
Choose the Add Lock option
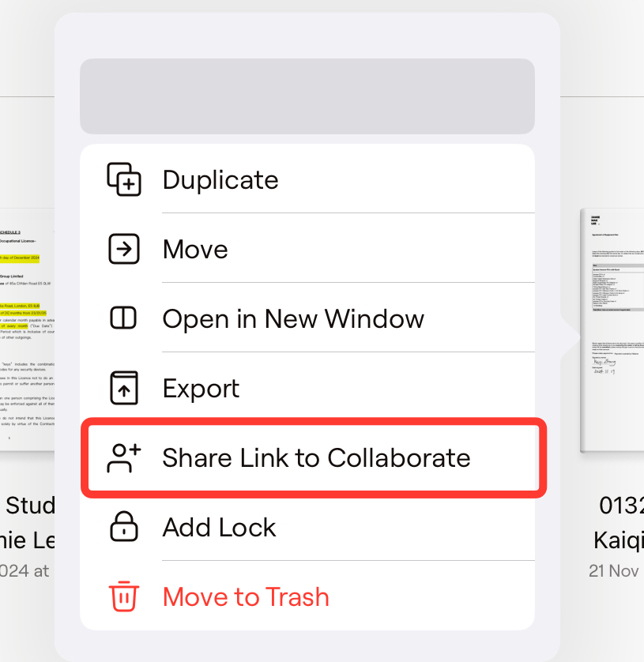[307, 527]
